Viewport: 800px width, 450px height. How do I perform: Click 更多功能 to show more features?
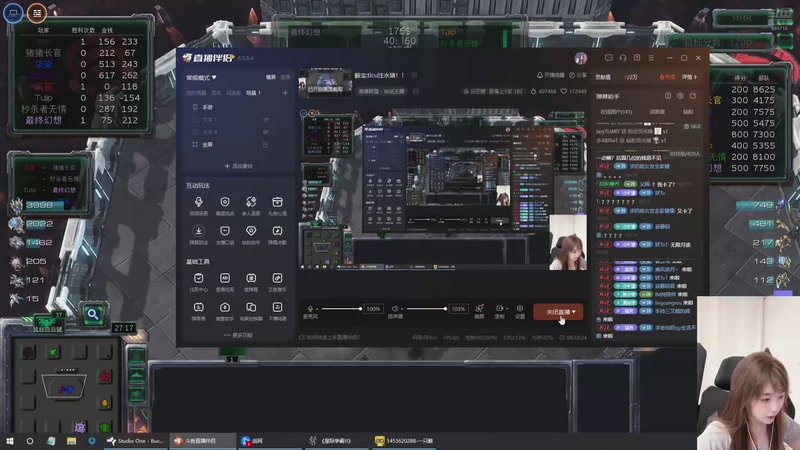[238, 335]
